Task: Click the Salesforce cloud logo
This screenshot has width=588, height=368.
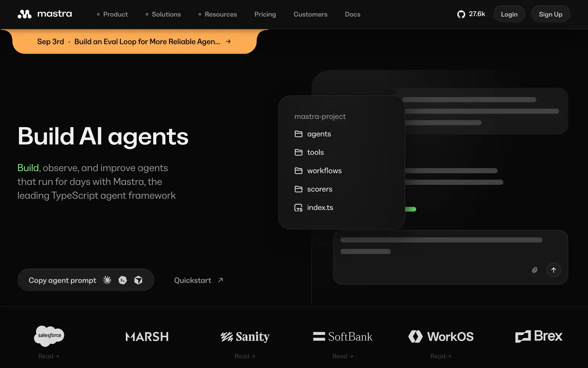Action: pos(49,336)
